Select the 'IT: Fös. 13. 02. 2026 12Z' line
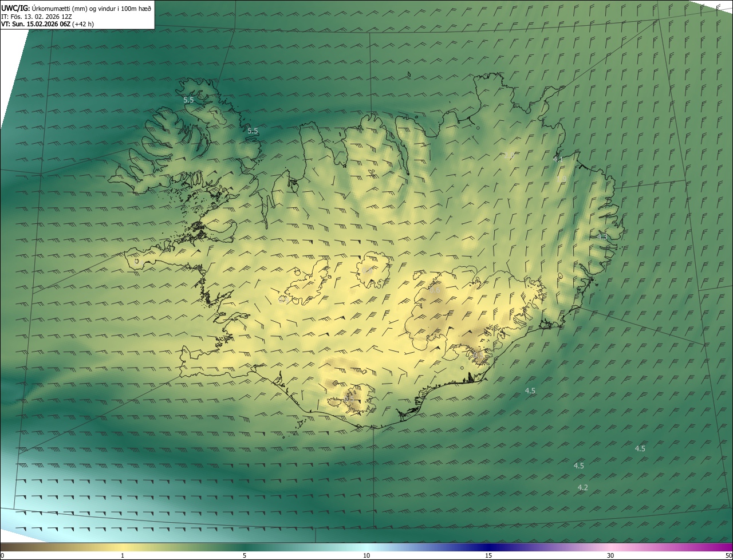The image size is (733, 560). click(x=37, y=17)
